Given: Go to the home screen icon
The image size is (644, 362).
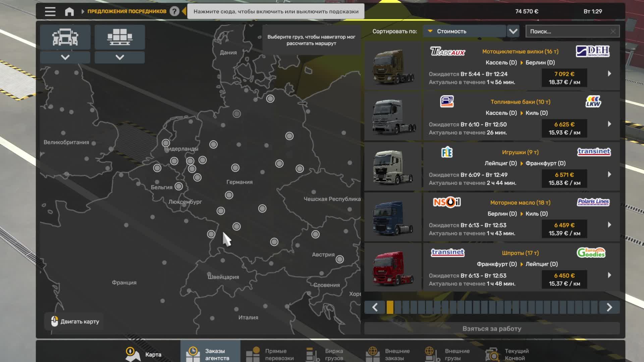Looking at the screenshot, I should point(69,11).
